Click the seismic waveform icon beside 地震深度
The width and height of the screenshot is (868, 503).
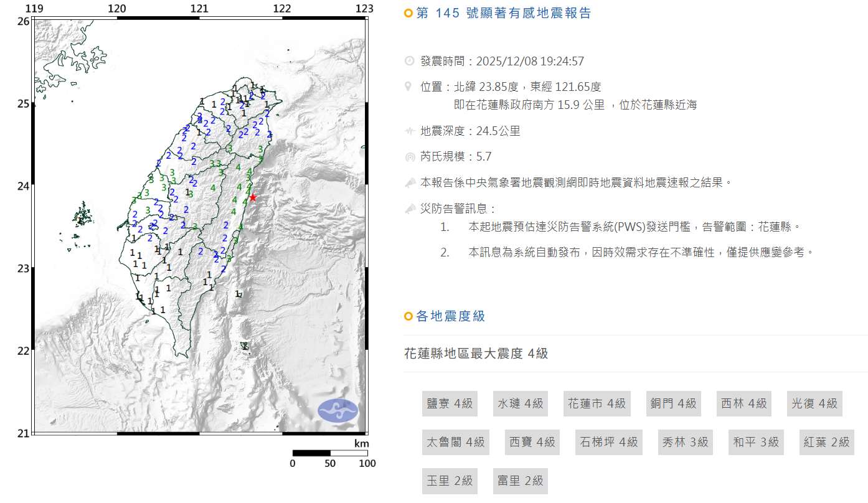(409, 131)
